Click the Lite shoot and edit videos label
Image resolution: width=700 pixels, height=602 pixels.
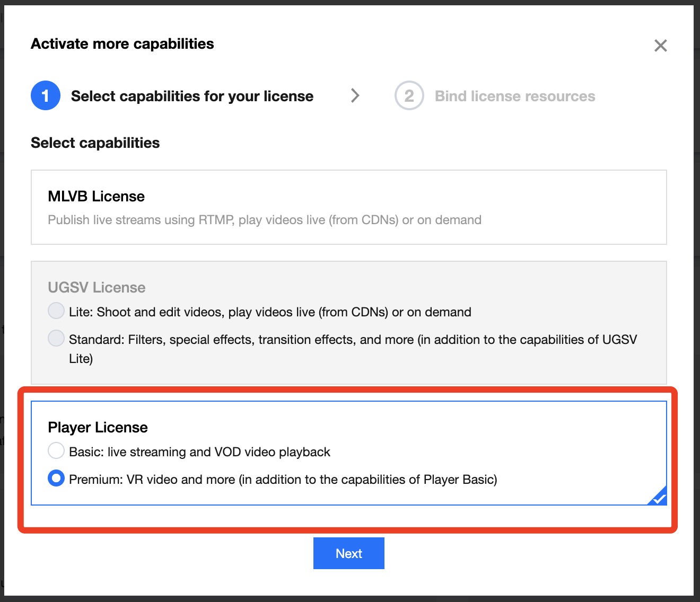[270, 312]
